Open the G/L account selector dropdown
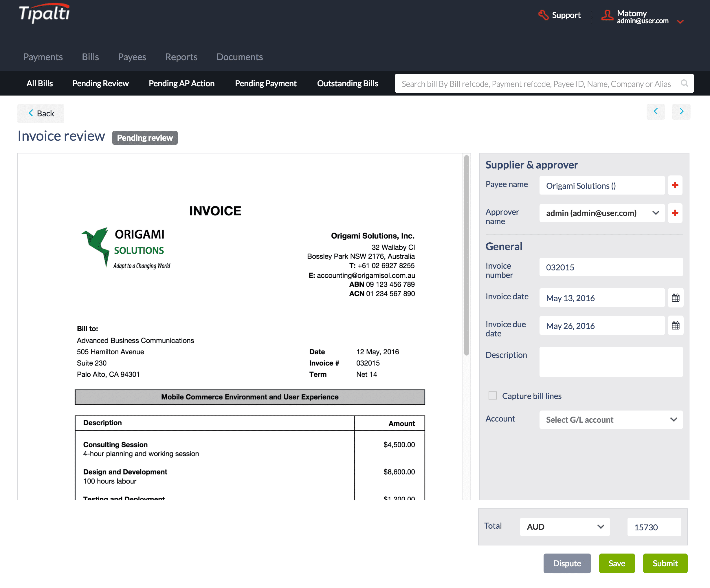Screen dimensions: 710x588 610,419
